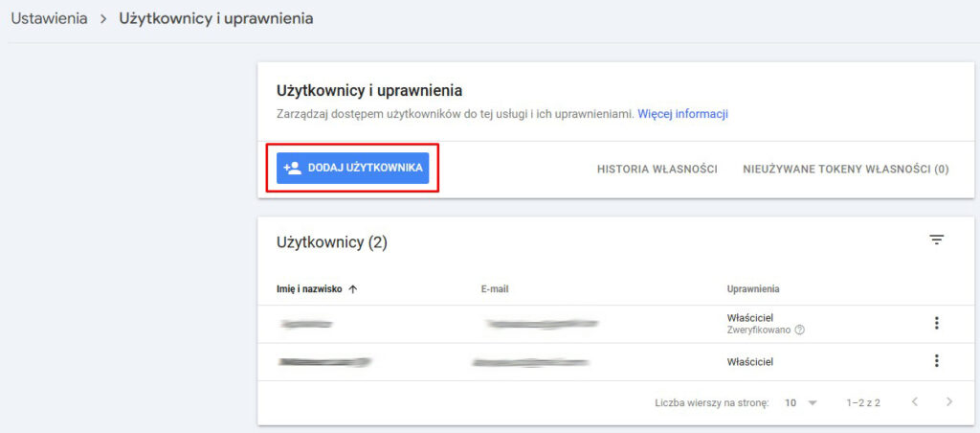This screenshot has width=980, height=433.
Task: Click Właściciel permission in second row
Action: [749, 362]
